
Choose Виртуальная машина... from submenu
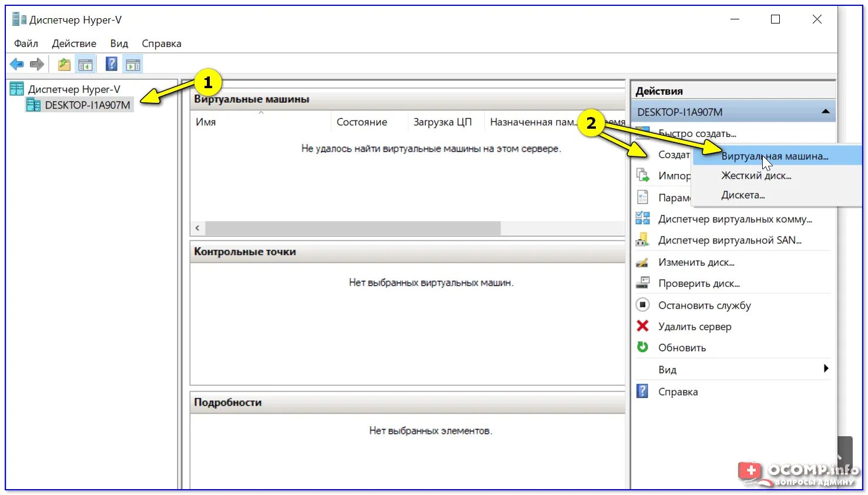(x=776, y=156)
